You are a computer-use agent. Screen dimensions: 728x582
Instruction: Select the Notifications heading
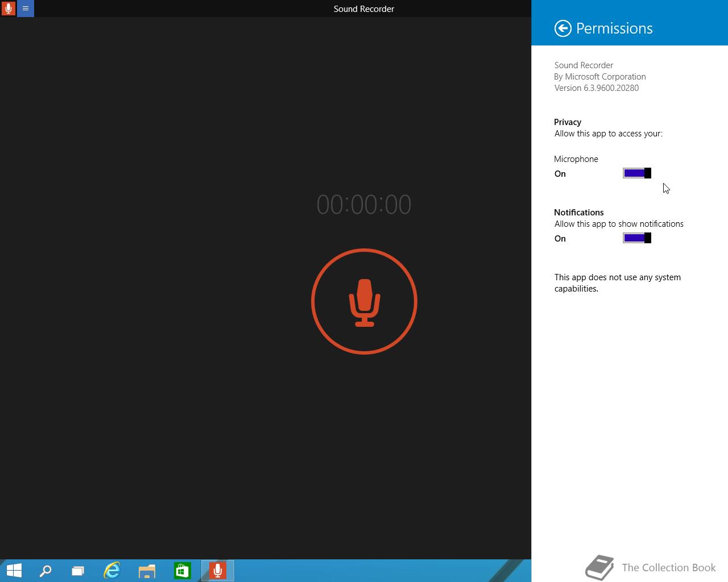[x=579, y=213]
